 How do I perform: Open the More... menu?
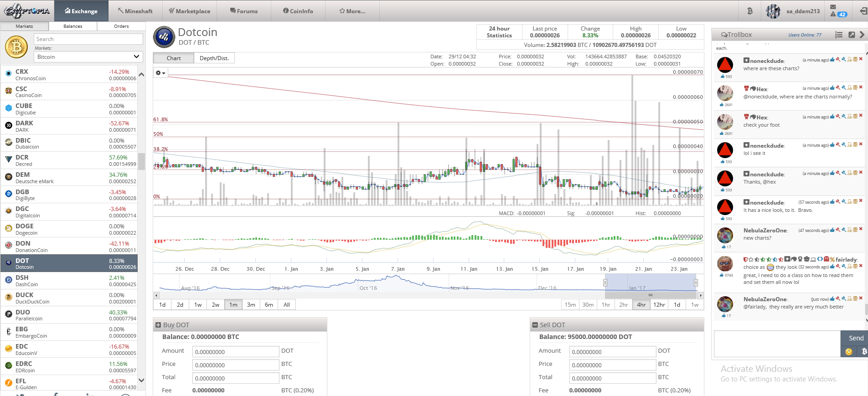[x=352, y=11]
